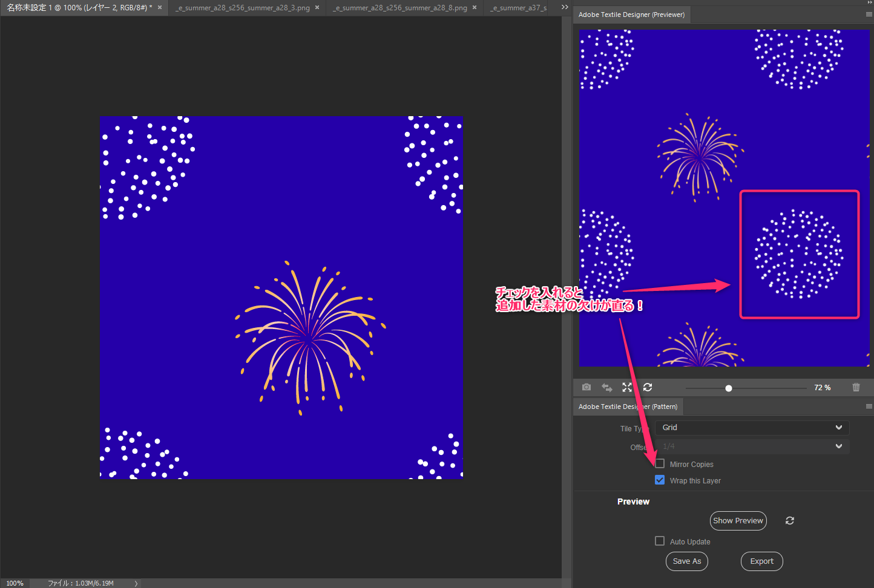The image size is (874, 588).
Task: Click the fit-to-view expand icon in Previewer
Action: tap(627, 387)
